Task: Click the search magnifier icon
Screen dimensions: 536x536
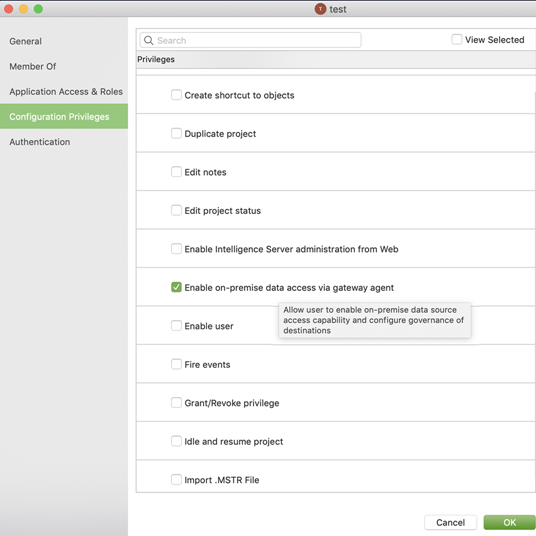Action: (x=148, y=40)
